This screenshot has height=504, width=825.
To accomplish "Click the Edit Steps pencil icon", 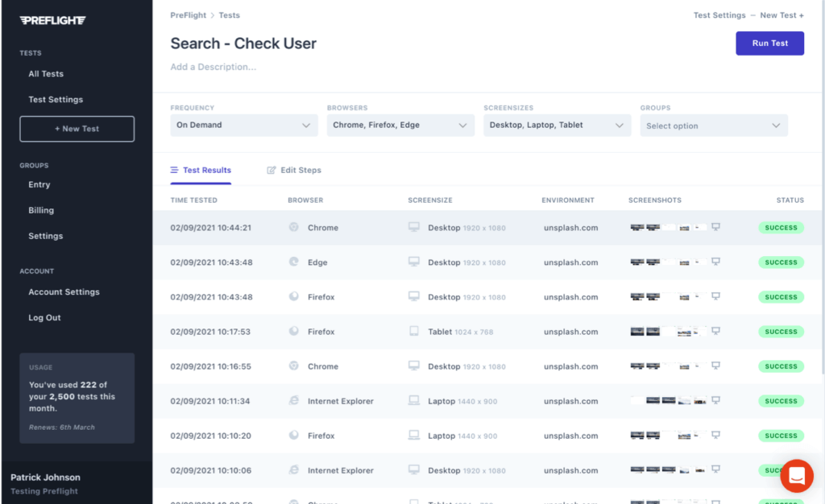I will 272,171.
